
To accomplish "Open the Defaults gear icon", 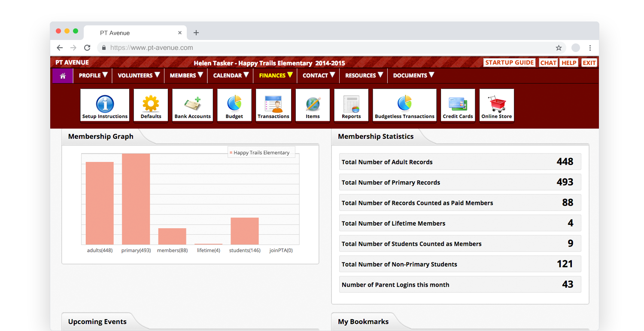I will [151, 105].
